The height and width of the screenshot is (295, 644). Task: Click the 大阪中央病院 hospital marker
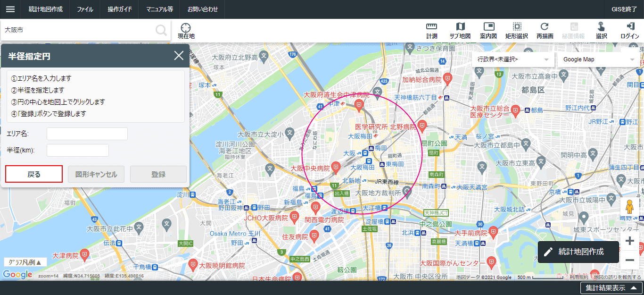point(336,167)
